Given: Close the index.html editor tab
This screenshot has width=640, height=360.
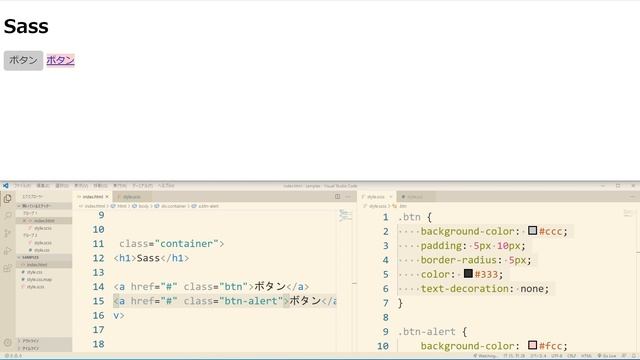Looking at the screenshot, I should click(x=107, y=197).
